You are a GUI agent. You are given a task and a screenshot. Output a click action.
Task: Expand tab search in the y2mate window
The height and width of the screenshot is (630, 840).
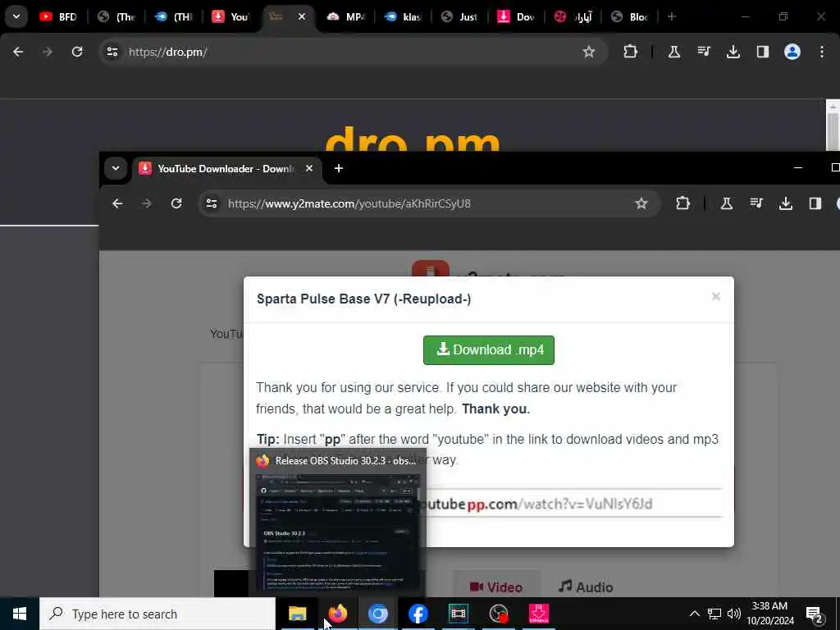pyautogui.click(x=115, y=168)
